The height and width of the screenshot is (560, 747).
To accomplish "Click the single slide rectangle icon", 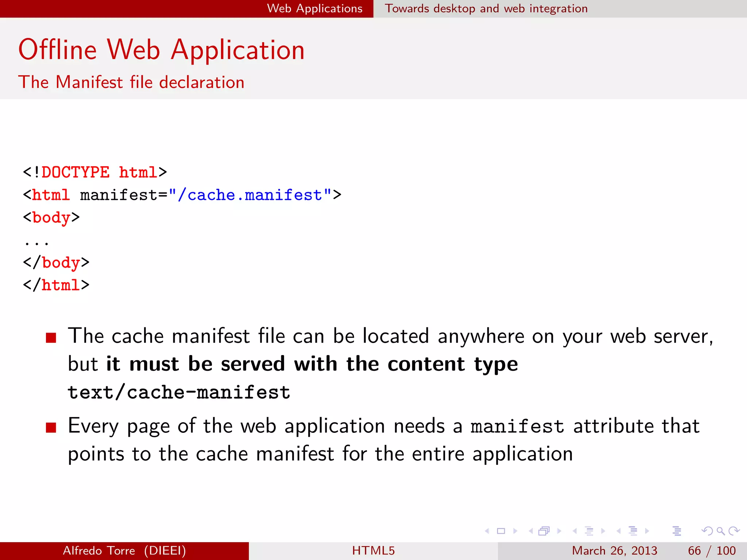I will tap(501, 531).
